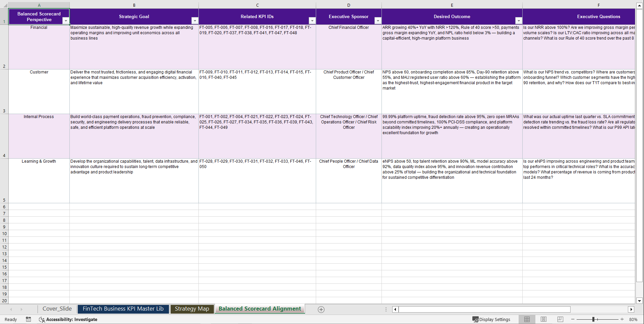Select outcome cell starting '99.99% platform uptime'
Viewport: 644px width, 324px height.
click(x=452, y=136)
